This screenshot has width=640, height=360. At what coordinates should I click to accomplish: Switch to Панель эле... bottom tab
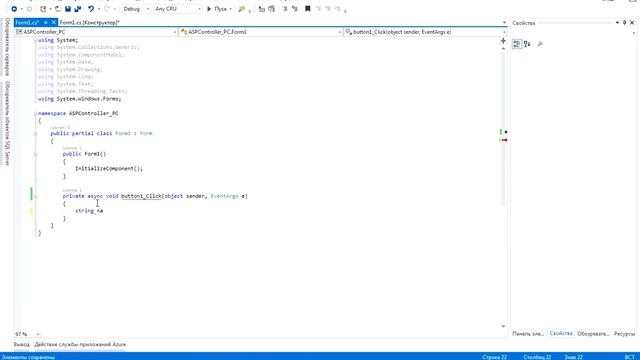[x=528, y=334]
